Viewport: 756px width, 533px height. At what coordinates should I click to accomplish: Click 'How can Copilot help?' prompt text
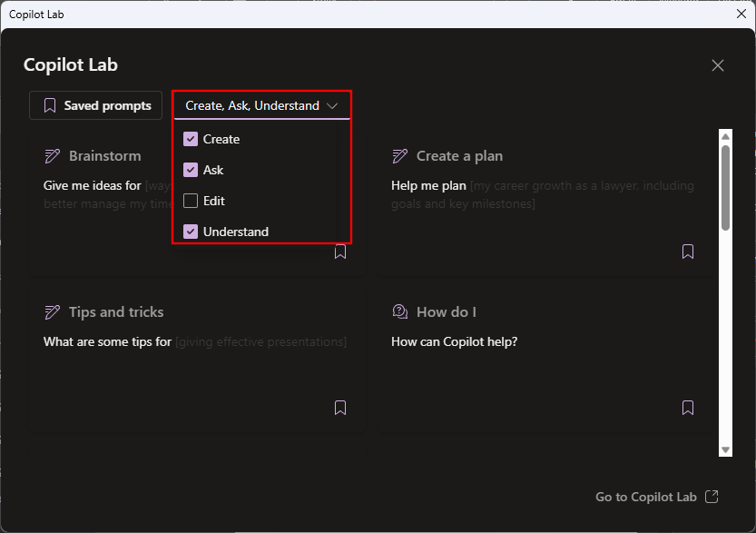click(x=454, y=341)
